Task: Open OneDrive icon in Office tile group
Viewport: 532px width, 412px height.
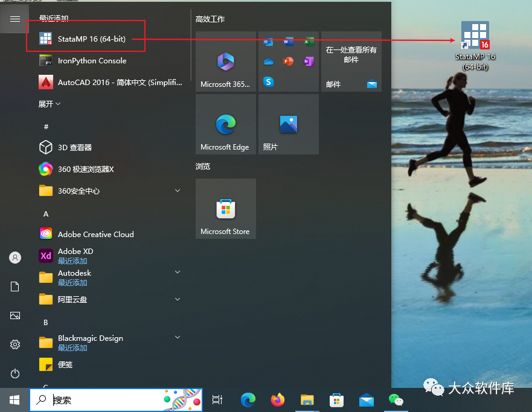Action: point(268,62)
